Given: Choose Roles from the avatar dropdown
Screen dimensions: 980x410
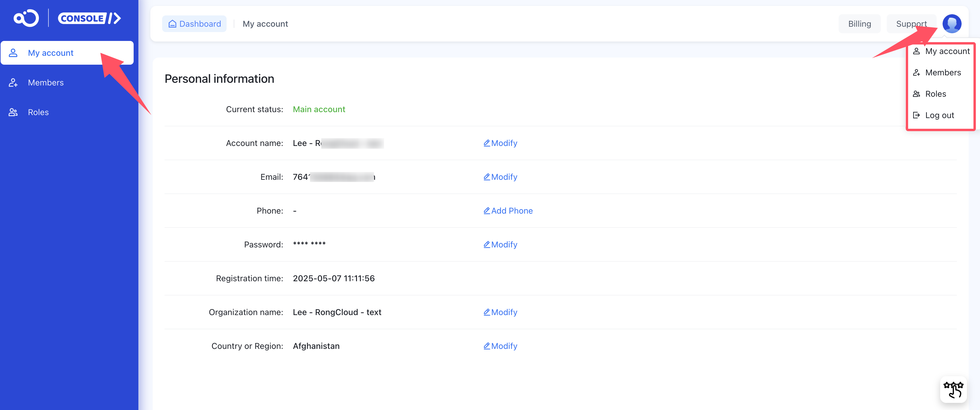Looking at the screenshot, I should click(x=935, y=94).
